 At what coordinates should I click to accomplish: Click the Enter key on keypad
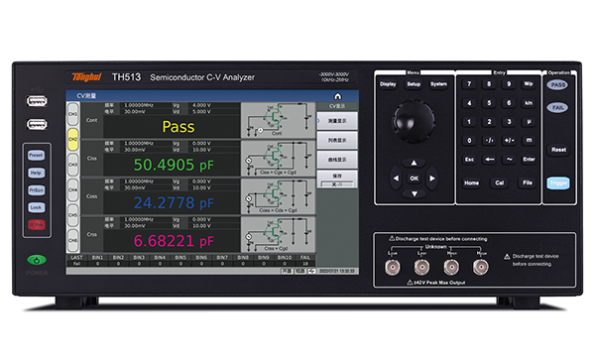(x=529, y=159)
